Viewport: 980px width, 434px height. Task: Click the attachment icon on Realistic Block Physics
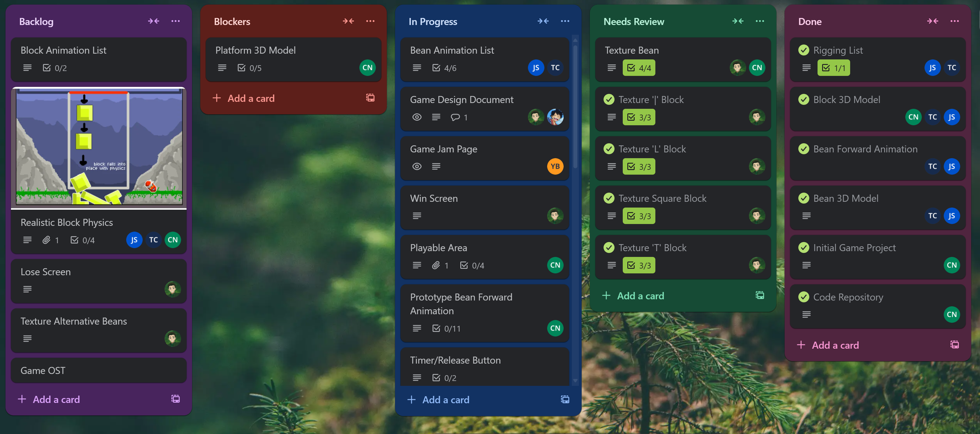tap(46, 240)
